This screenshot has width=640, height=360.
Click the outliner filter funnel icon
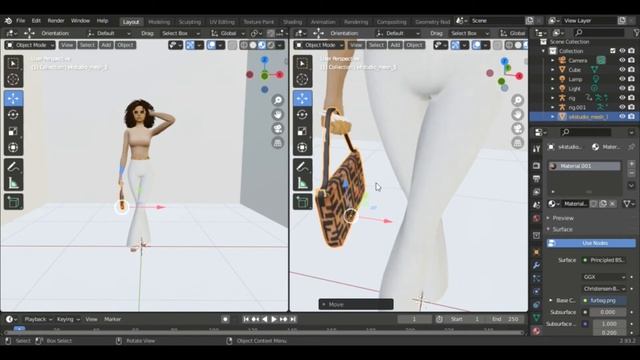[x=636, y=33]
